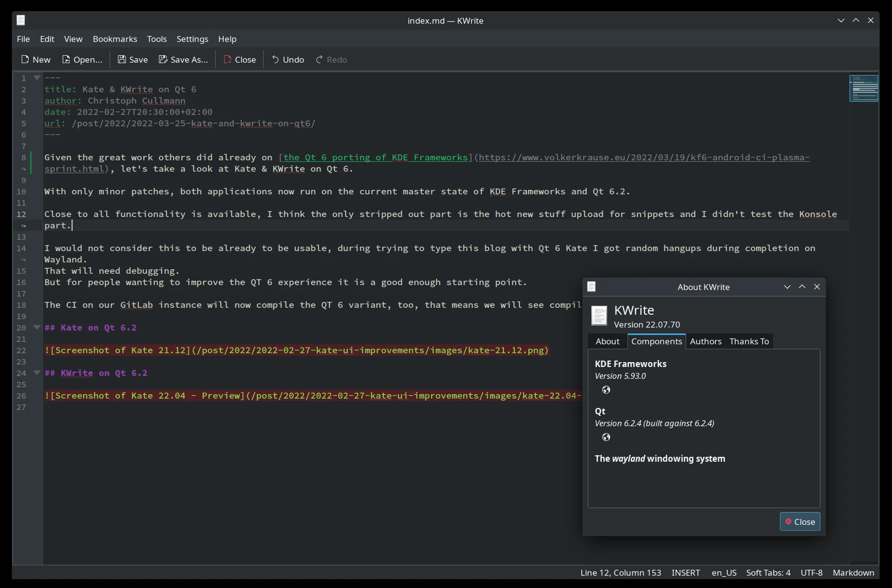This screenshot has width=892, height=588.
Task: Open the Edit menu
Action: (47, 39)
